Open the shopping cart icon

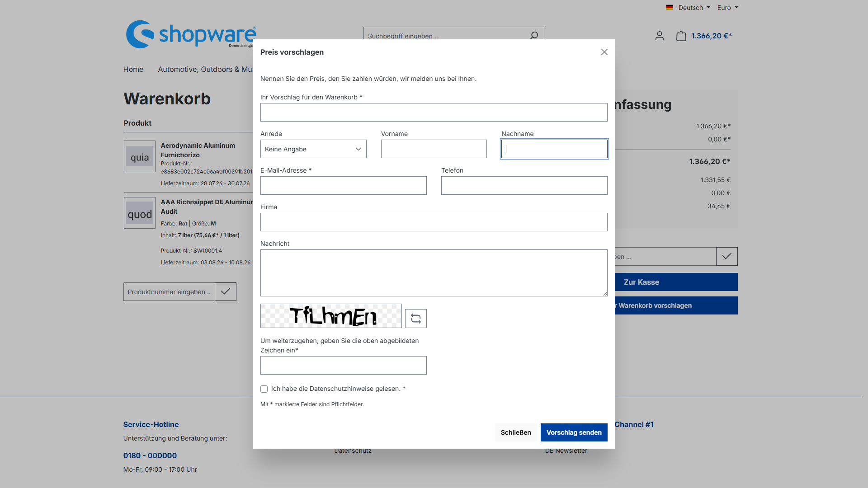point(681,36)
